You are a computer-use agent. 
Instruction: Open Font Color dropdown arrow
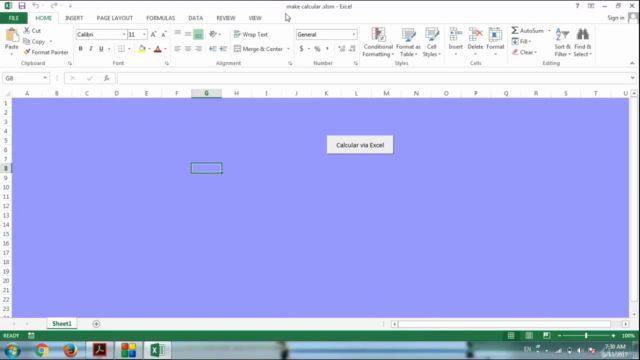click(165, 49)
